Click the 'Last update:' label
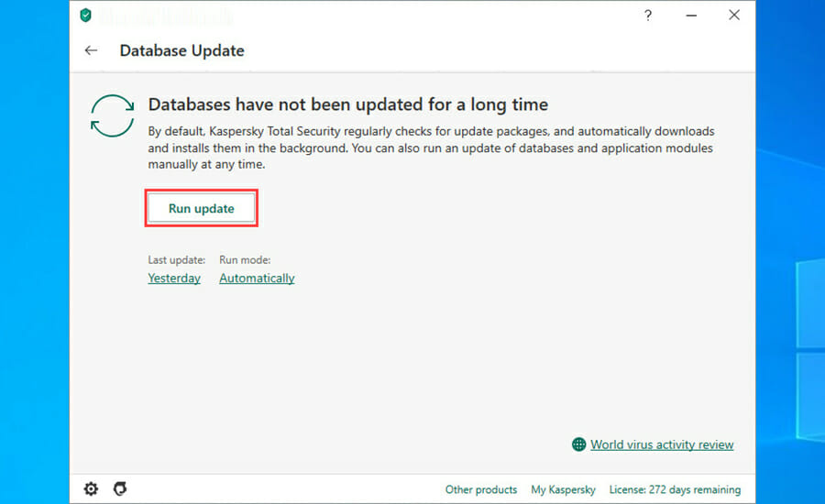Image resolution: width=825 pixels, height=504 pixels. (x=176, y=260)
